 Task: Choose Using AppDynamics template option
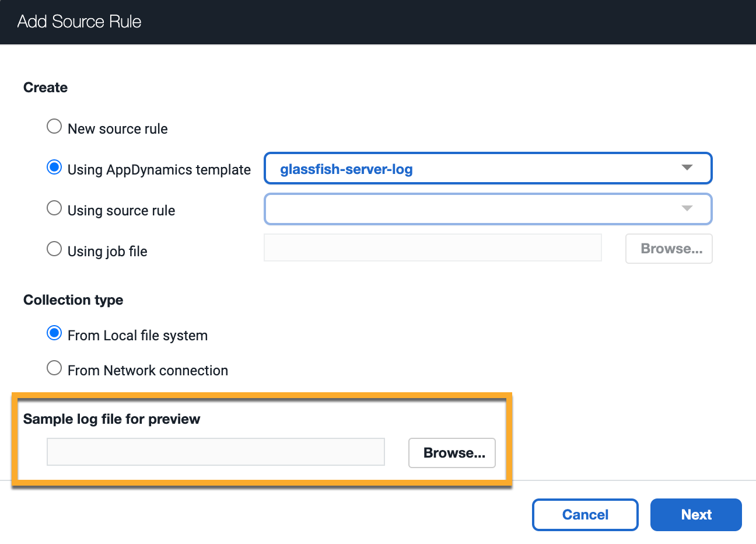click(54, 168)
